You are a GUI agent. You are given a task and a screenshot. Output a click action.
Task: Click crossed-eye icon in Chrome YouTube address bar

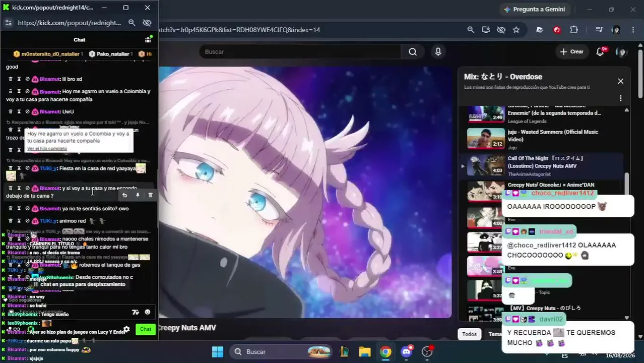coord(501,30)
